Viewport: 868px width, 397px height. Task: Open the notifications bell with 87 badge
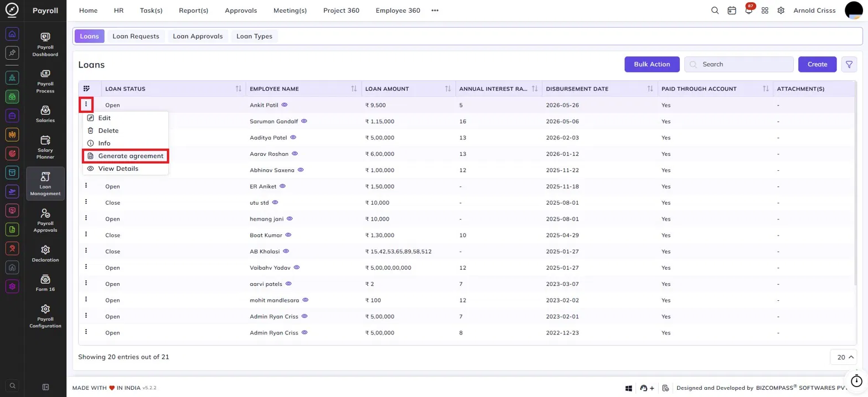tap(748, 10)
